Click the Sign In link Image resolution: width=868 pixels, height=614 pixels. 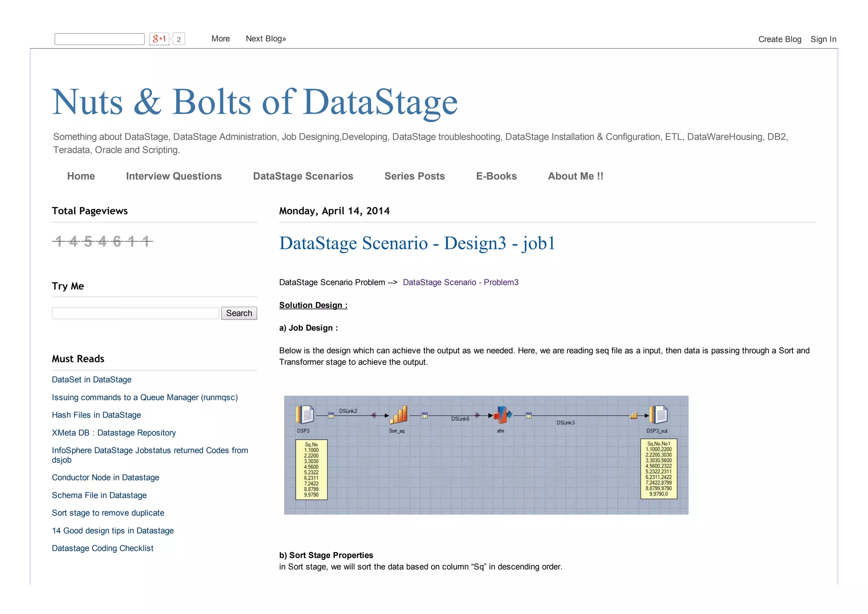tap(823, 39)
